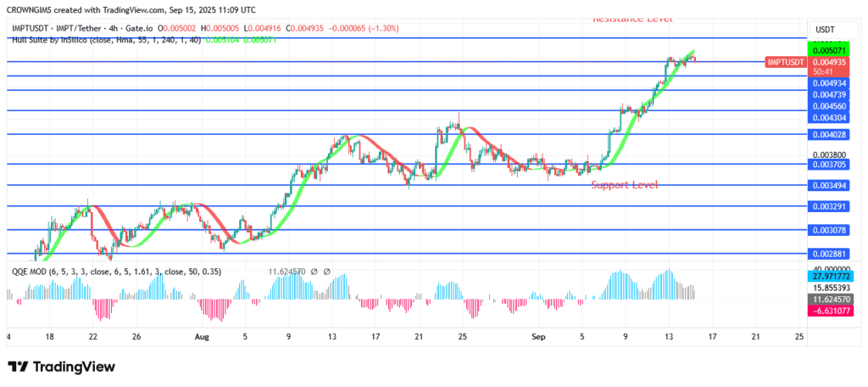This screenshot has width=868, height=387.
Task: Click the Hull Suite value 0.005104
Action: pos(222,40)
